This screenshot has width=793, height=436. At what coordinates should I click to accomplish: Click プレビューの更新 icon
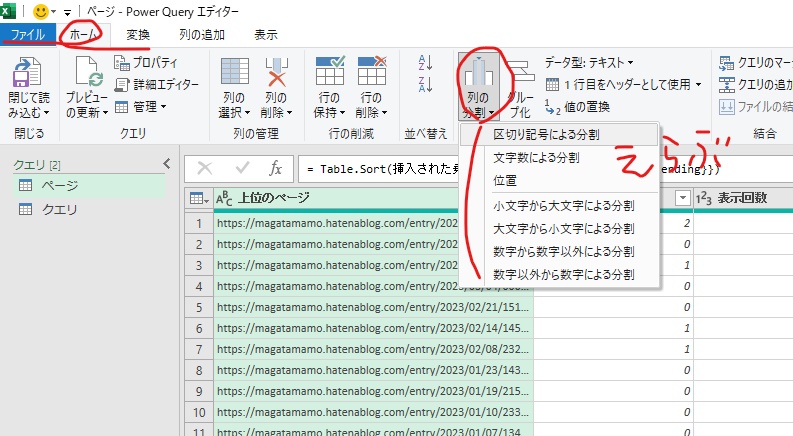(x=88, y=72)
